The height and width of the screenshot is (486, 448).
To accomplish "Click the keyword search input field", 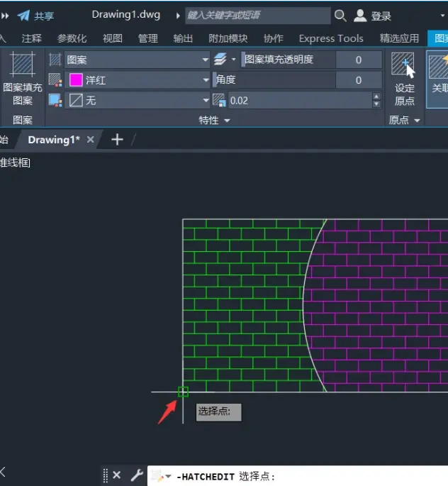I will click(x=257, y=15).
